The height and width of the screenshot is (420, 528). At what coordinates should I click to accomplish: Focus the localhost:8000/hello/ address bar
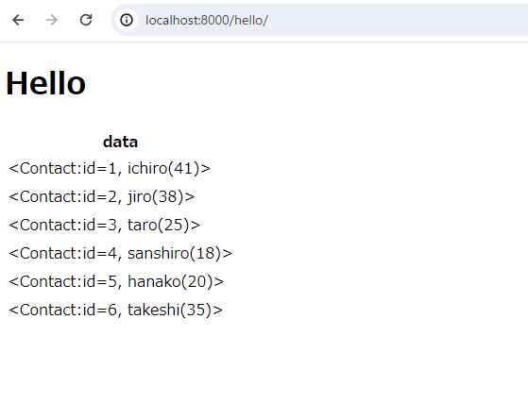click(x=319, y=20)
